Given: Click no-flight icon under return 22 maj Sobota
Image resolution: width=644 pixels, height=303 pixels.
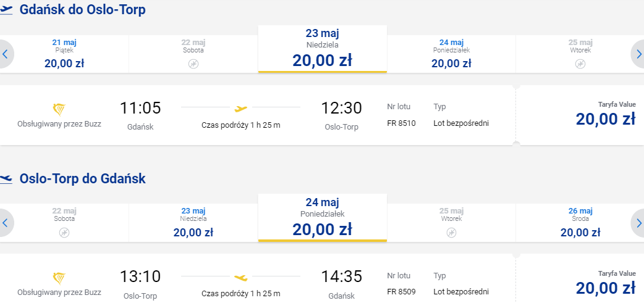Looking at the screenshot, I should point(64,233).
